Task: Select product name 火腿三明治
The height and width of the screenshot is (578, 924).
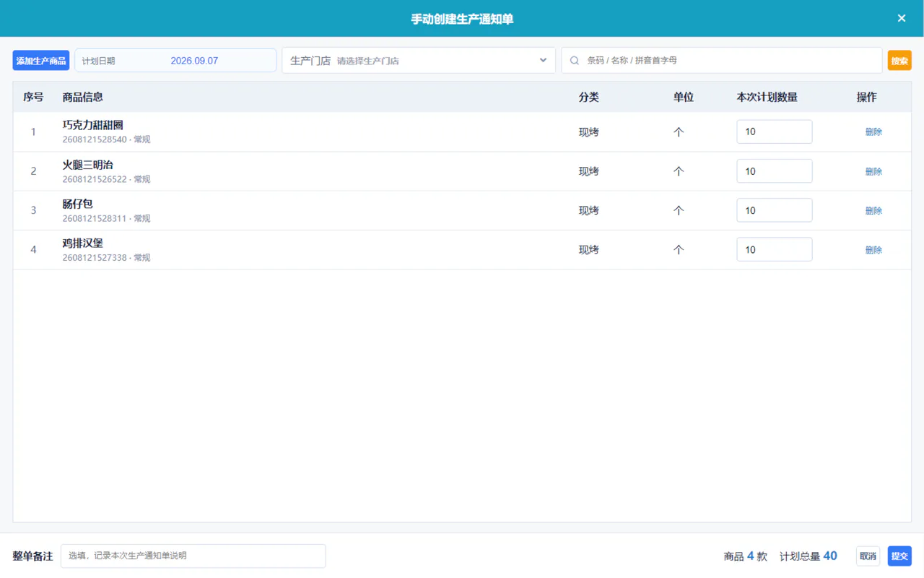Action: 88,165
